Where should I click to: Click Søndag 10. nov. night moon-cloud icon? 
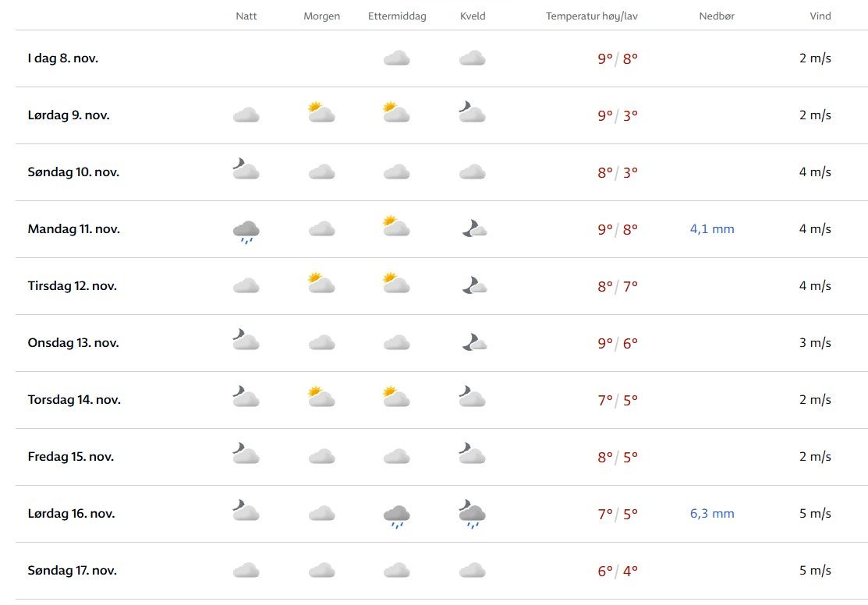[246, 171]
